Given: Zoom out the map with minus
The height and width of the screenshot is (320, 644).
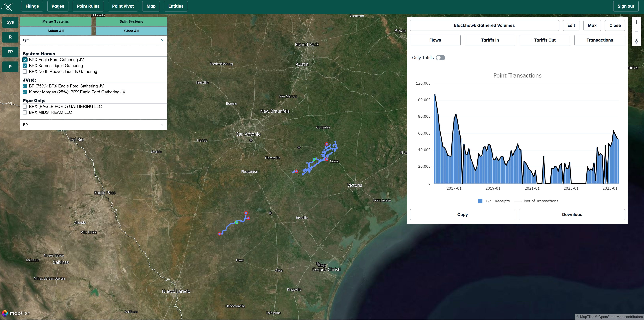Looking at the screenshot, I should (636, 32).
